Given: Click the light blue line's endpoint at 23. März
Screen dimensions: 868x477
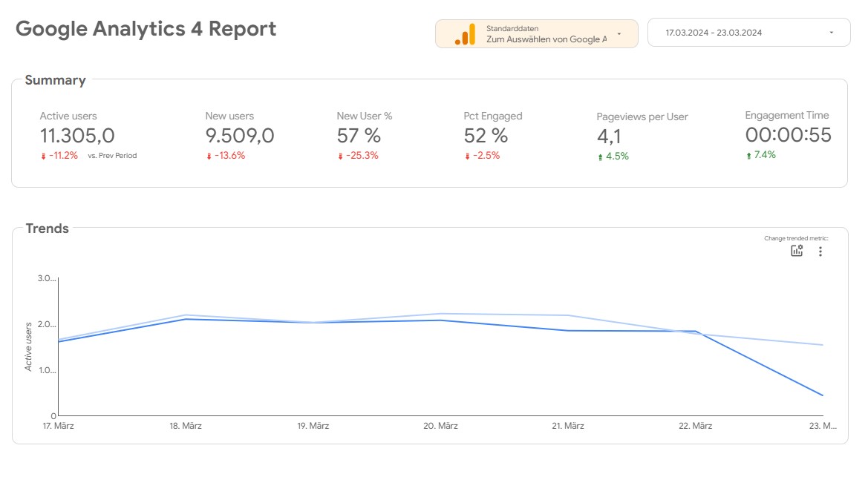Looking at the screenshot, I should click(x=823, y=345).
